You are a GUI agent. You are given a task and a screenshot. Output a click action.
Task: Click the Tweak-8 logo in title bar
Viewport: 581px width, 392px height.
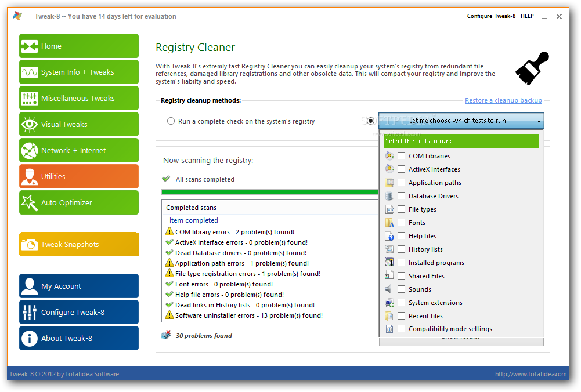(x=17, y=16)
